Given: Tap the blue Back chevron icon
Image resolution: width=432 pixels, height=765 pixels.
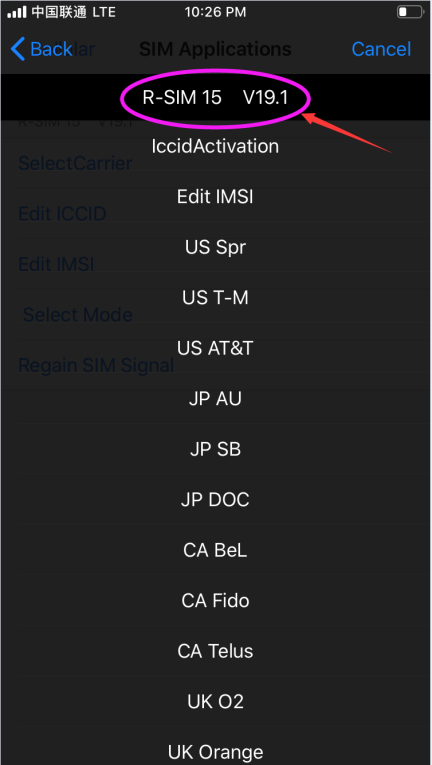Looking at the screenshot, I should tap(18, 49).
